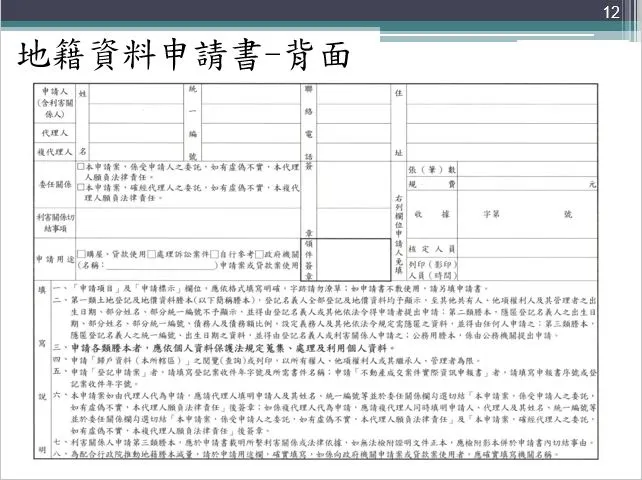Tick the 購屋、貸款使用 purpose checkbox
This screenshot has height=480, width=642.
[81, 254]
